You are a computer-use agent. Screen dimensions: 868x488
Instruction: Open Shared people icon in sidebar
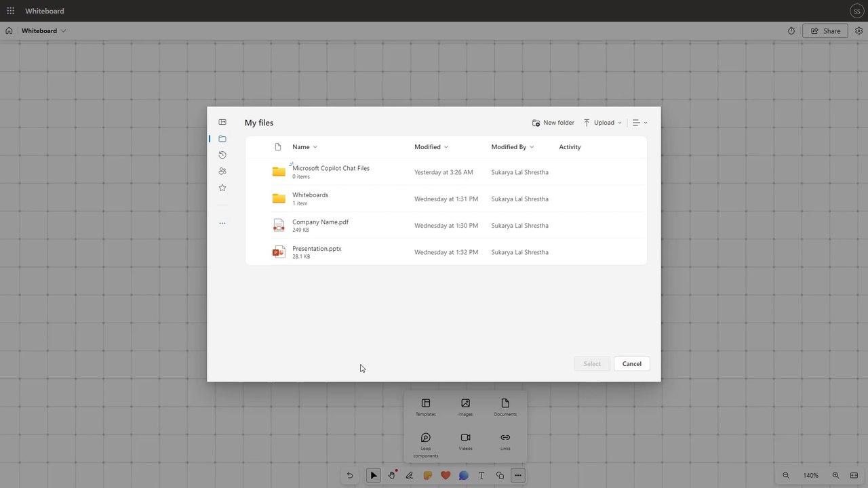(x=222, y=171)
